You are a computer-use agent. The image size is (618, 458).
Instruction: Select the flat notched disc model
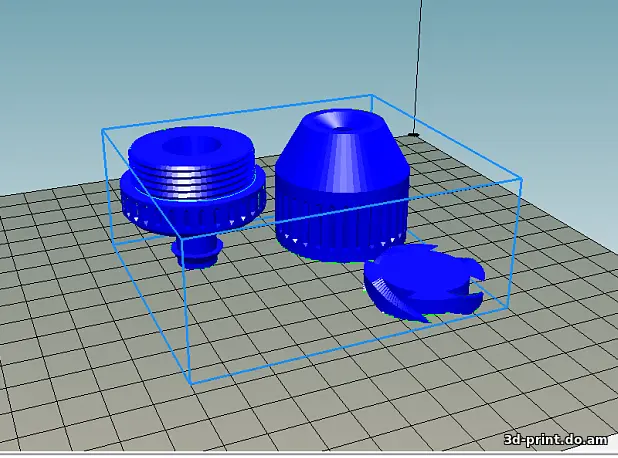point(423,283)
